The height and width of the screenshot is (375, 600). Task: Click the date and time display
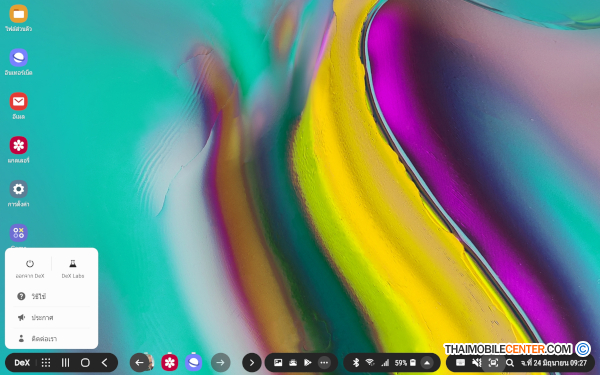pos(553,363)
